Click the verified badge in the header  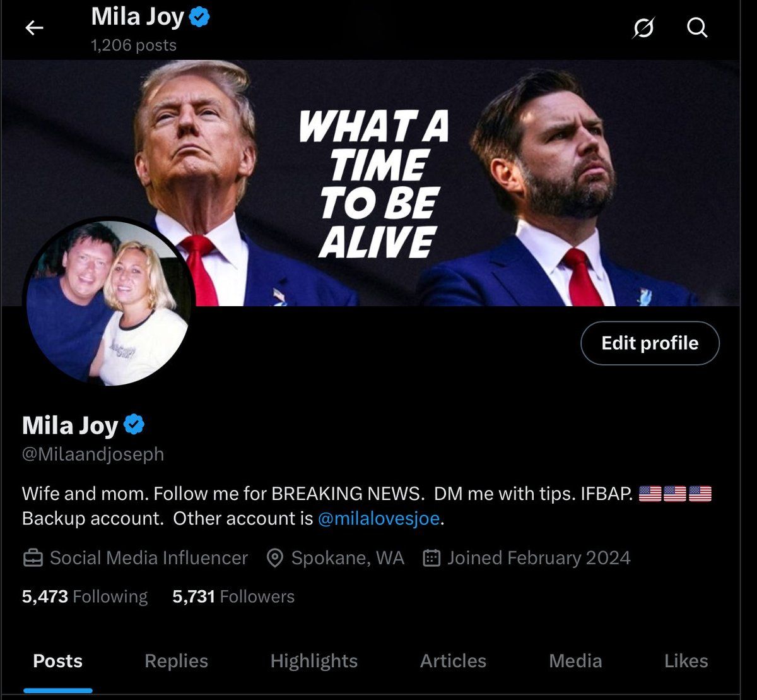(x=200, y=17)
